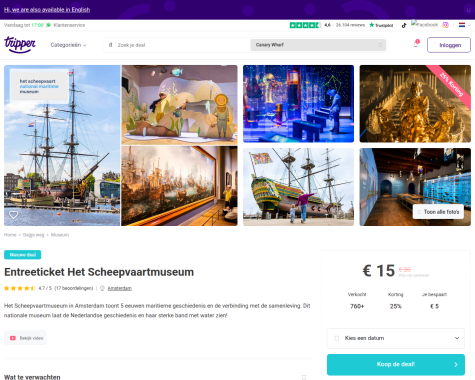Click the Nieuwe deal badge
The image size is (475, 380).
click(x=23, y=255)
